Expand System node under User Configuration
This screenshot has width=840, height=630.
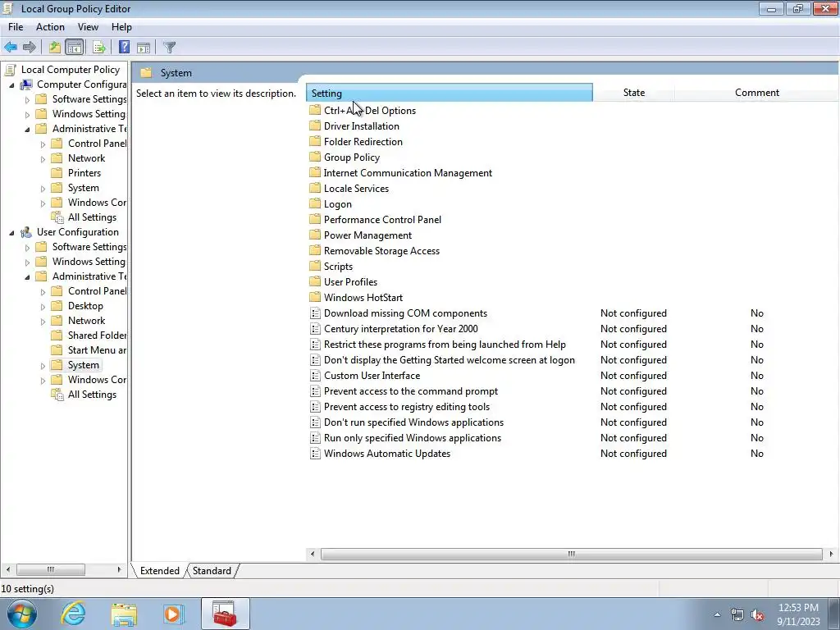[x=43, y=366]
